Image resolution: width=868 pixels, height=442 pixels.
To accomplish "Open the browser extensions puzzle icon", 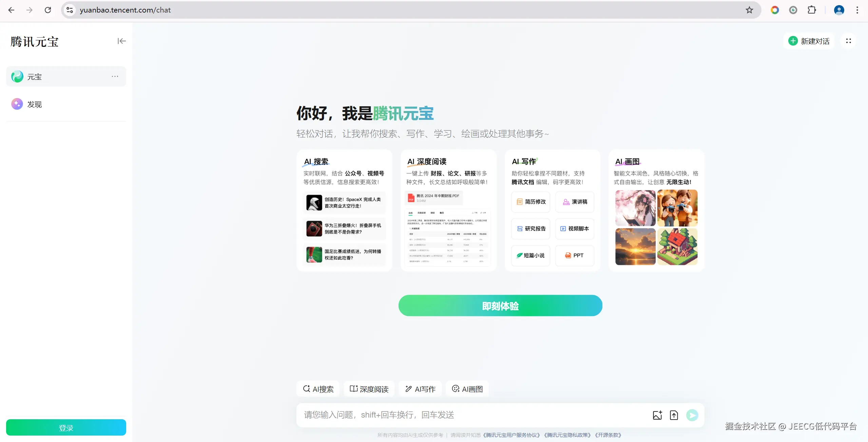I will click(x=812, y=10).
